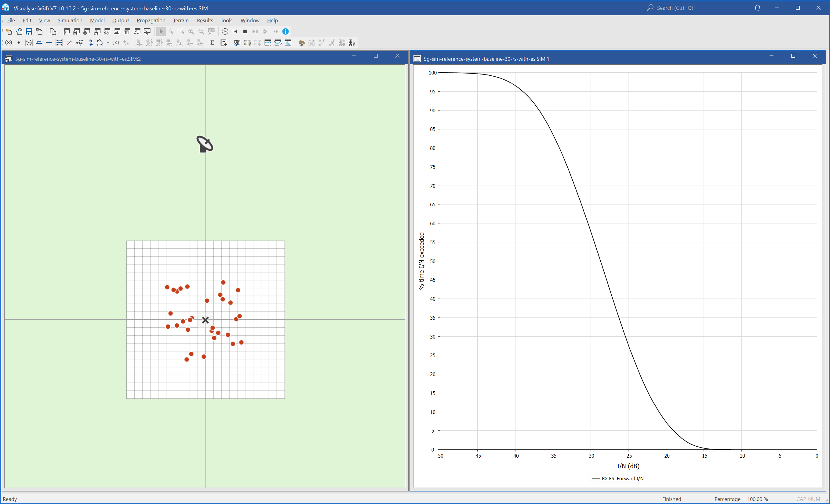Open the Terrain menu
This screenshot has width=830, height=504.
(x=180, y=20)
